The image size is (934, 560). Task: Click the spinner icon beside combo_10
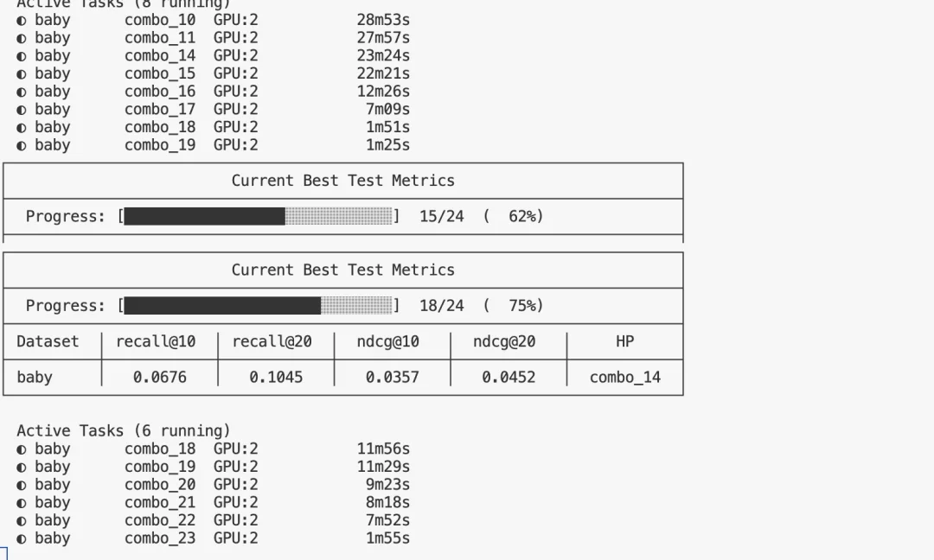(22, 20)
